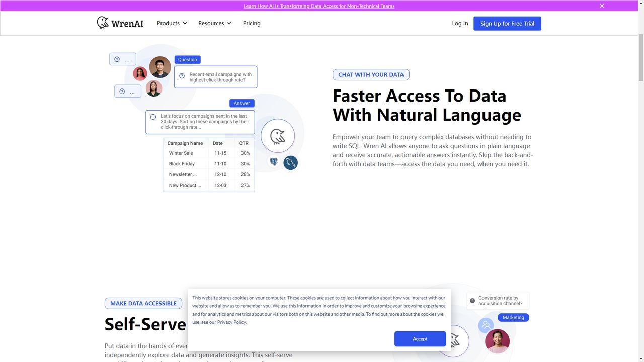
Task: Click the CTR column header
Action: (x=244, y=143)
